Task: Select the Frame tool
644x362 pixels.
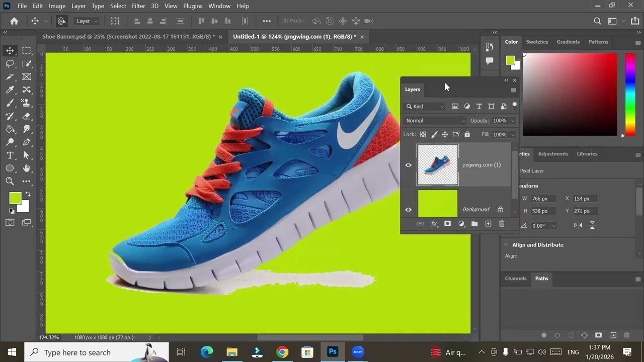Action: coord(27,76)
